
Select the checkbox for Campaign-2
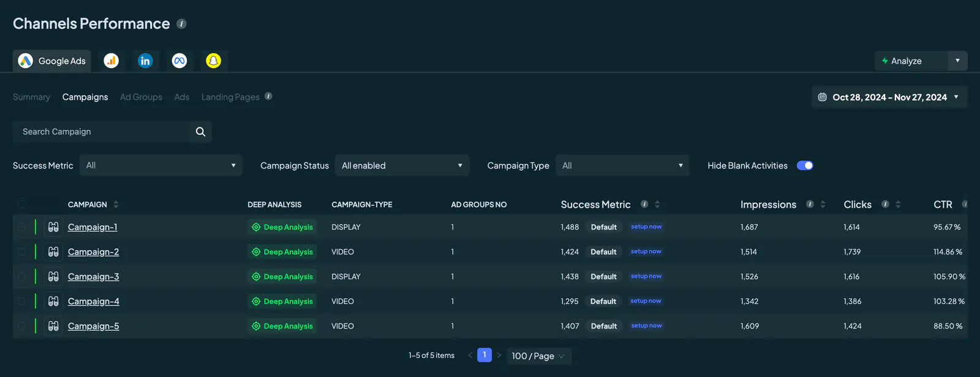(21, 252)
